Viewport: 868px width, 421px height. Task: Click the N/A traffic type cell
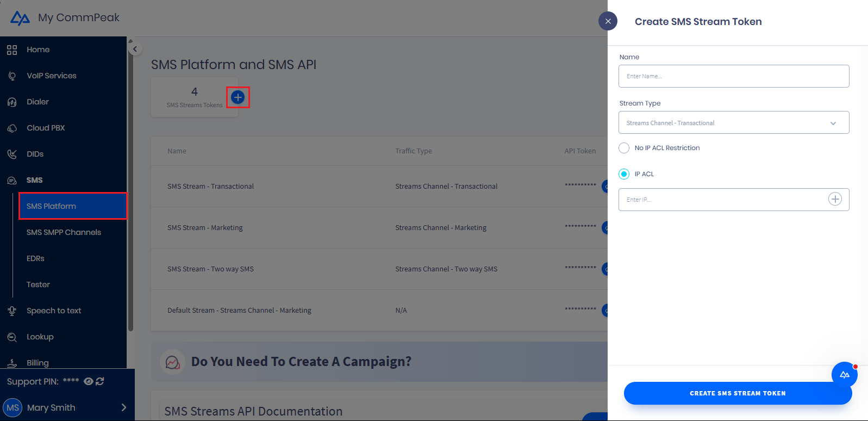(401, 310)
